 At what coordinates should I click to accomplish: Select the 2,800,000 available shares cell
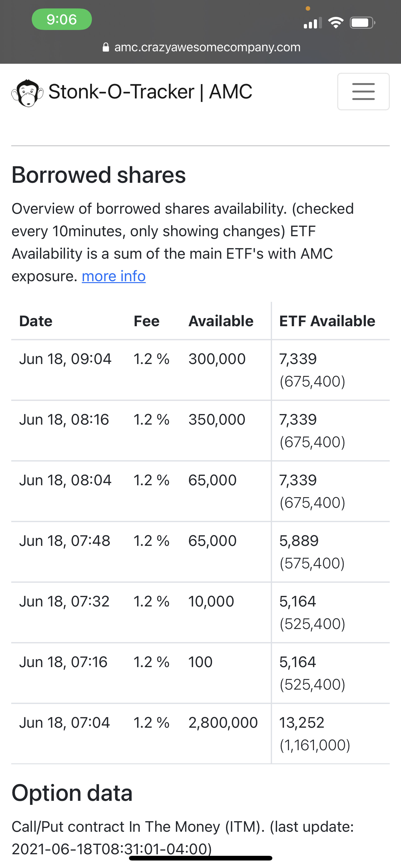pos(223,723)
